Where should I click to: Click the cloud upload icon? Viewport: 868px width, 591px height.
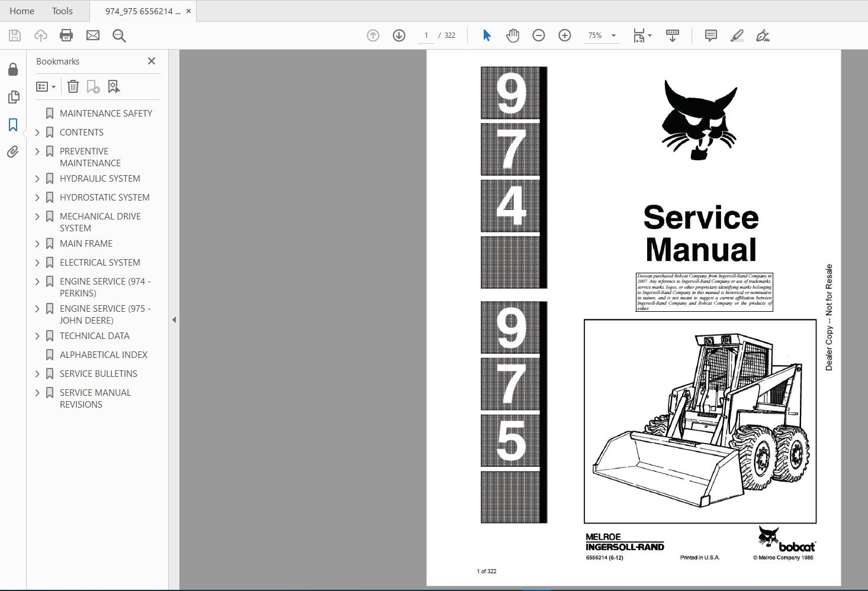[41, 35]
